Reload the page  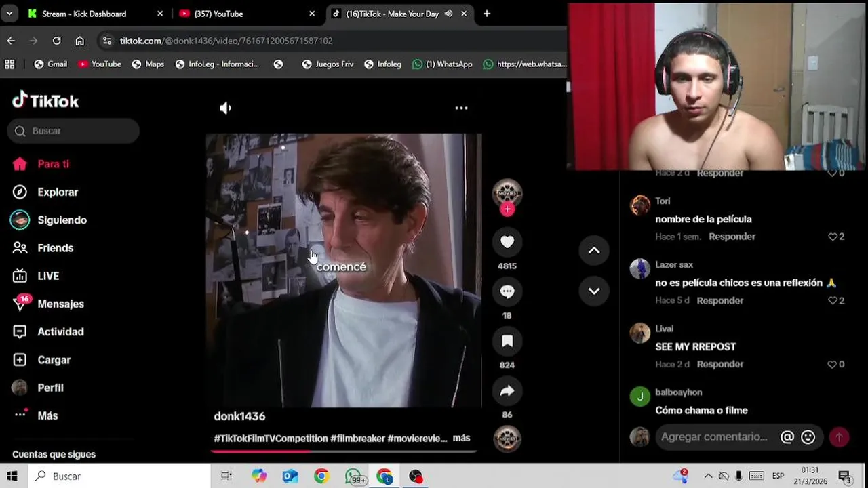point(57,41)
